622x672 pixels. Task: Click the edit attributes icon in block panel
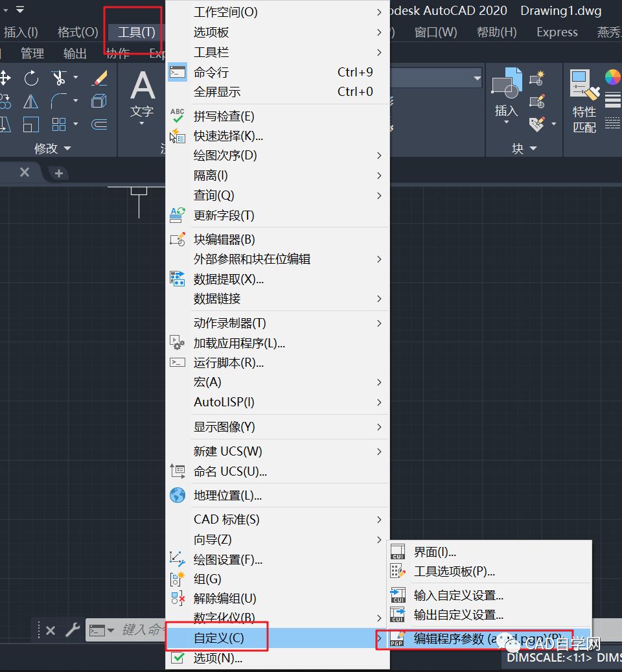(x=536, y=124)
